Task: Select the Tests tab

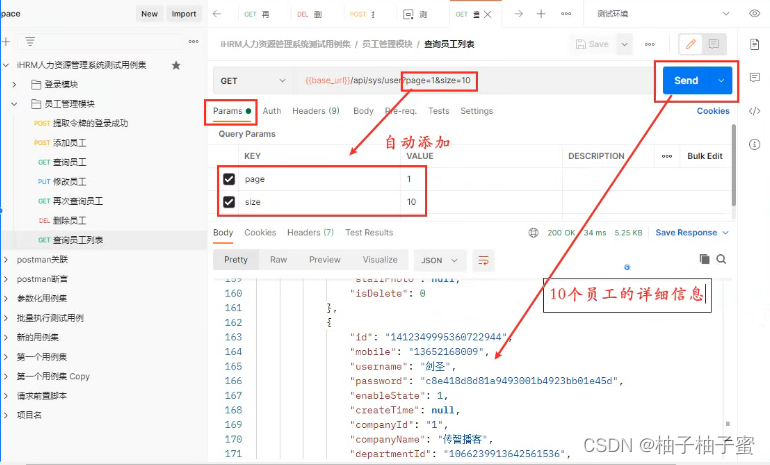Action: pyautogui.click(x=439, y=111)
